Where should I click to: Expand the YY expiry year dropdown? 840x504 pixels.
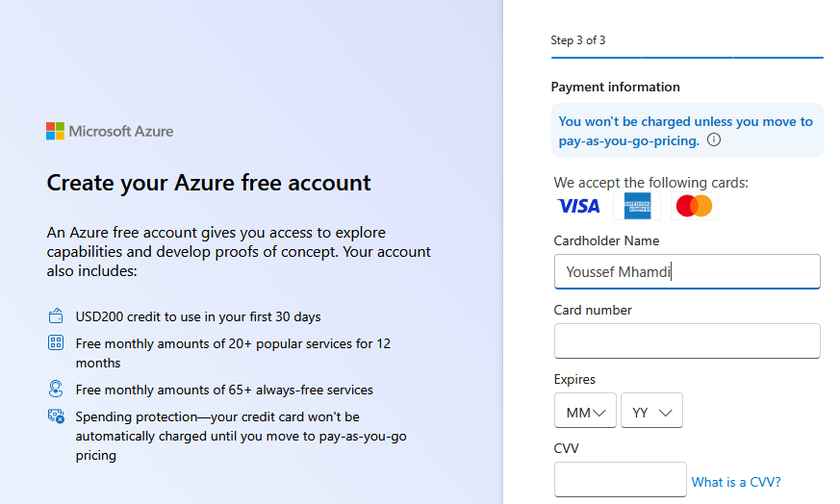point(651,413)
